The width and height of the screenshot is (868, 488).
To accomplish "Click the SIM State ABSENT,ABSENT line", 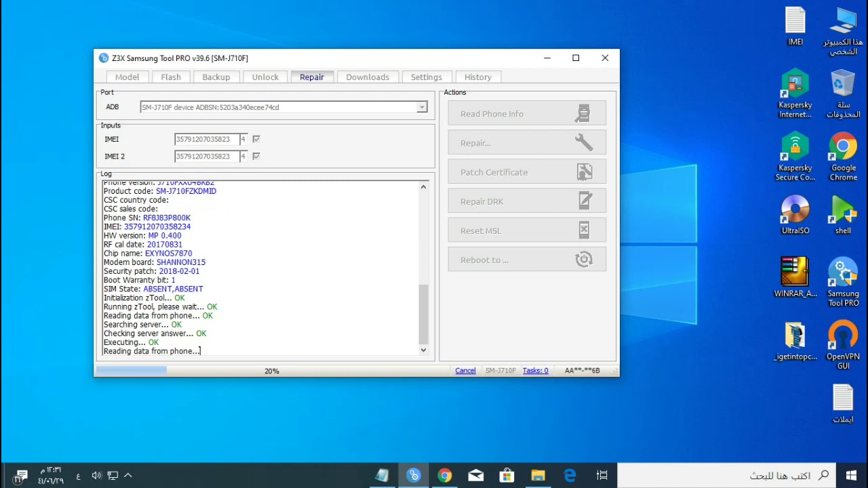I will (153, 289).
